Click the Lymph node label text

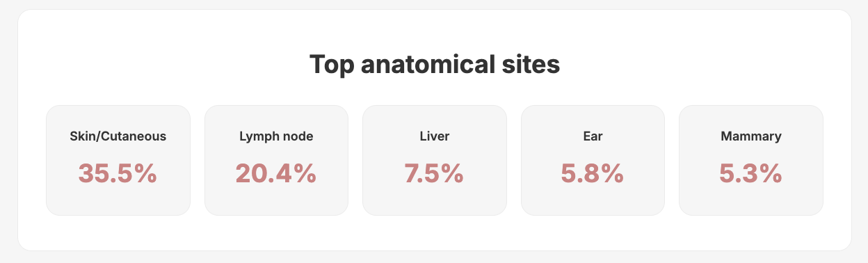(276, 136)
